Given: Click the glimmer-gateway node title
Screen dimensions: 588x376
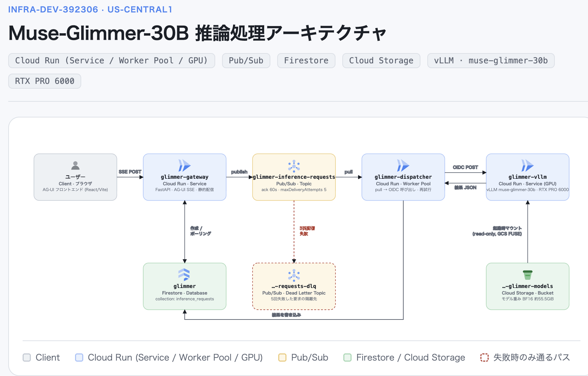Looking at the screenshot, I should click(185, 177).
